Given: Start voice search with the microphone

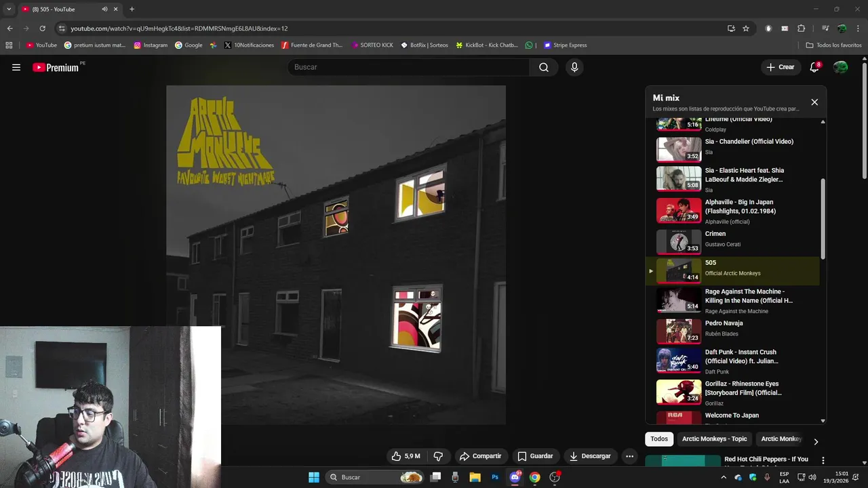Looking at the screenshot, I should click(574, 67).
